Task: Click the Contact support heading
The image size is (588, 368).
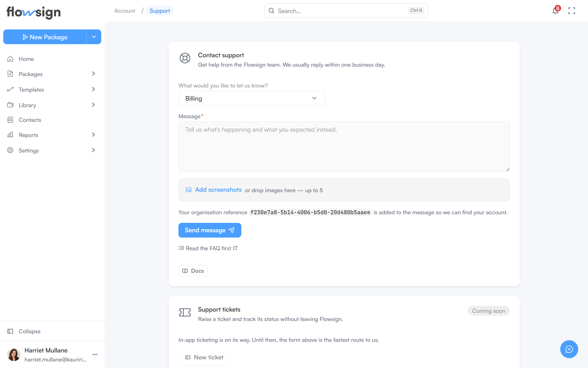Action: [x=221, y=55]
